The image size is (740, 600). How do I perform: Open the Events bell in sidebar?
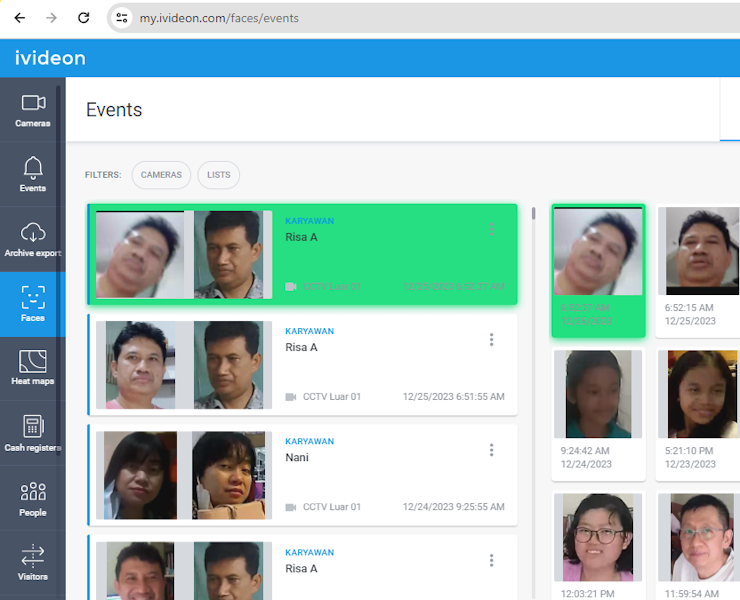point(33,174)
